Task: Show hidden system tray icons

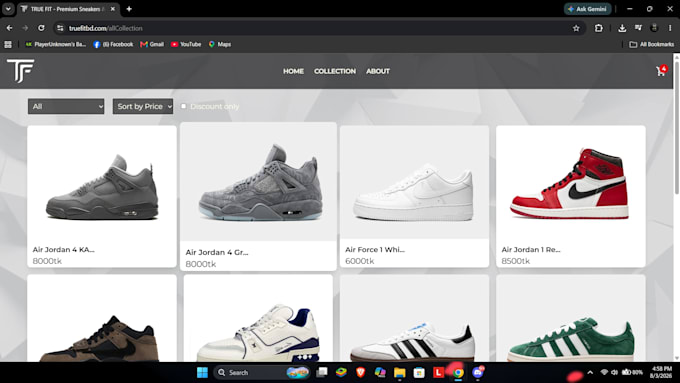Action: point(590,372)
